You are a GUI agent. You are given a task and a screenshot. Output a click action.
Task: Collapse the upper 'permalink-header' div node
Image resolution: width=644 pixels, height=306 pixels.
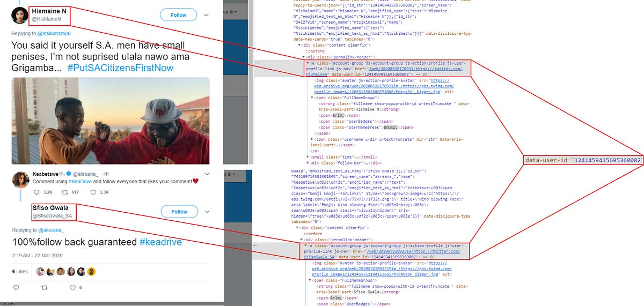[304, 56]
